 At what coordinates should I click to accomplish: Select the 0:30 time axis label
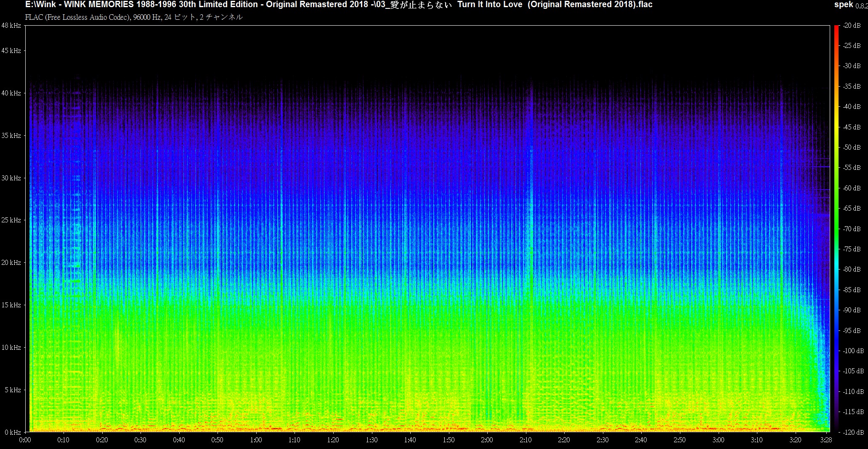click(x=141, y=440)
